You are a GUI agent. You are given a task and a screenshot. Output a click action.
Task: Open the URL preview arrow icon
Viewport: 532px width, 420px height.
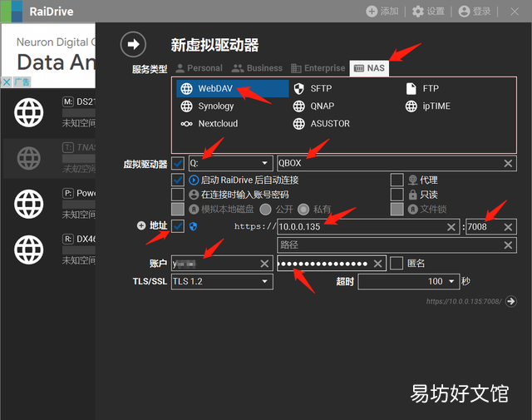(x=511, y=301)
